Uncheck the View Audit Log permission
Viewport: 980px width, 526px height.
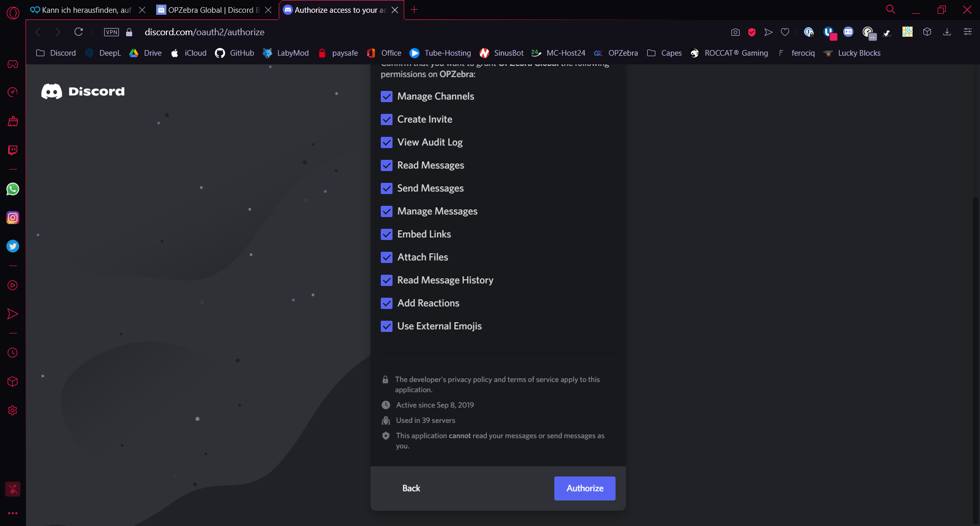(387, 142)
